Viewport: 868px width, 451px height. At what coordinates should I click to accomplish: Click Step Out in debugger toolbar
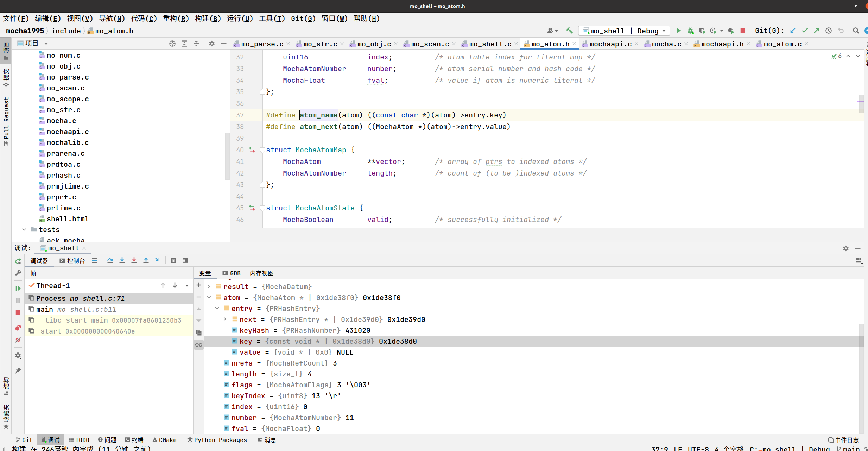point(146,260)
